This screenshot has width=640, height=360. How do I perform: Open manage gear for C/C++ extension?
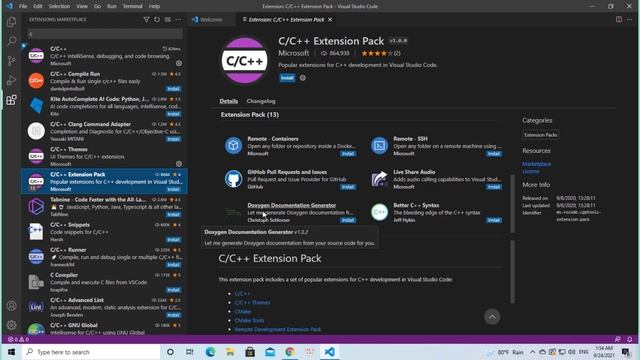coord(179,63)
